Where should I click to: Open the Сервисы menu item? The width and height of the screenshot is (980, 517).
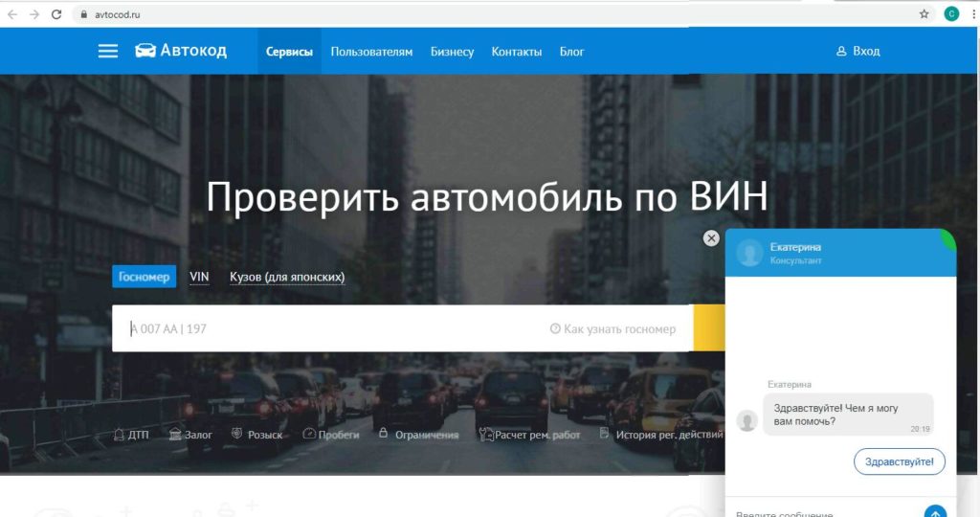coord(289,52)
